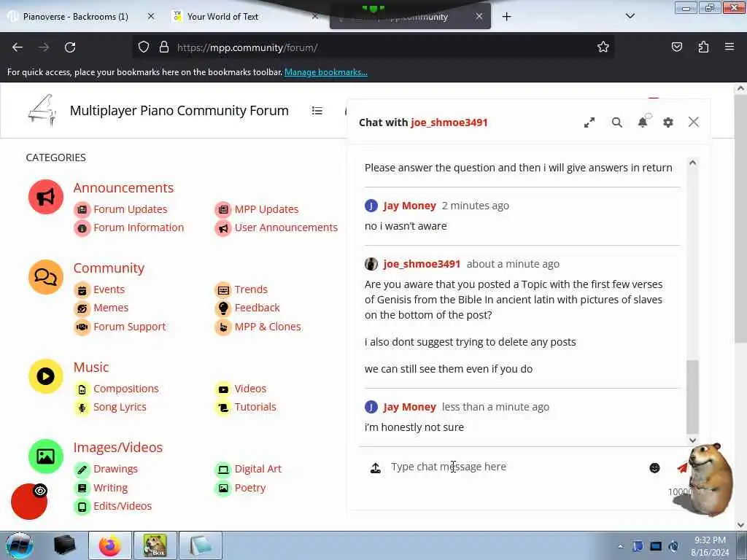Image resolution: width=747 pixels, height=560 pixels.
Task: Click the chat scrollbar down arrow
Action: click(x=693, y=440)
